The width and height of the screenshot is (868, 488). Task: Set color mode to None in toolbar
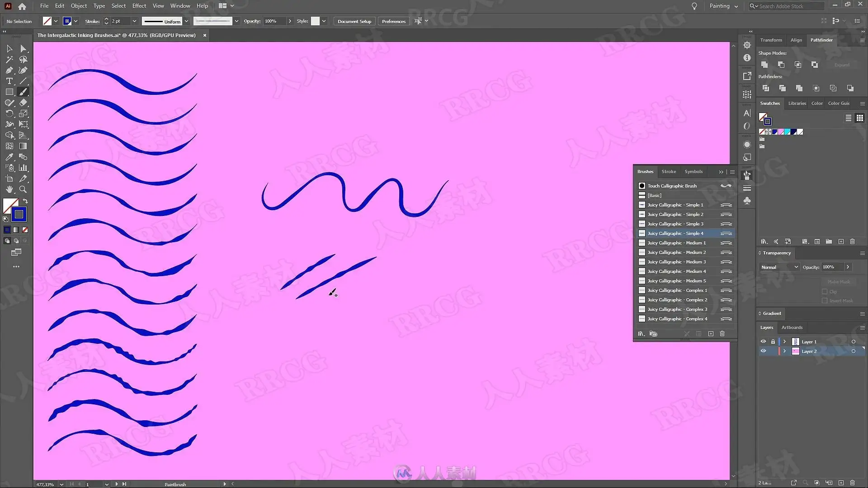[25, 230]
